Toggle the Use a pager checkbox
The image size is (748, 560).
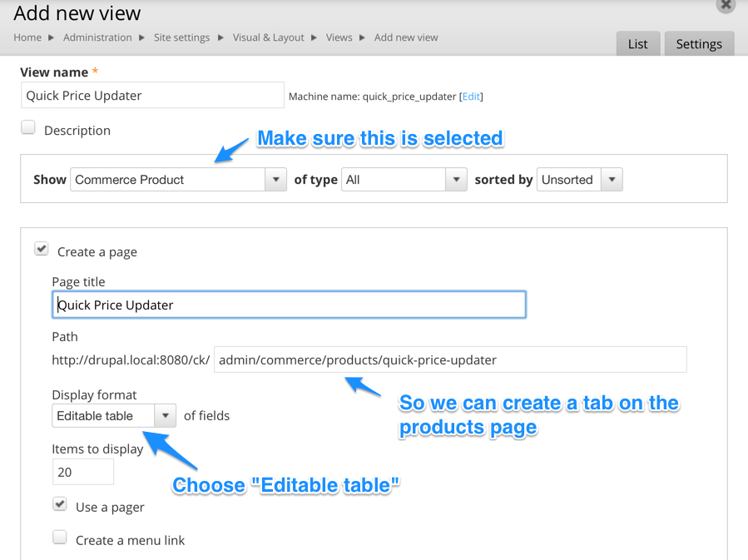click(x=60, y=504)
